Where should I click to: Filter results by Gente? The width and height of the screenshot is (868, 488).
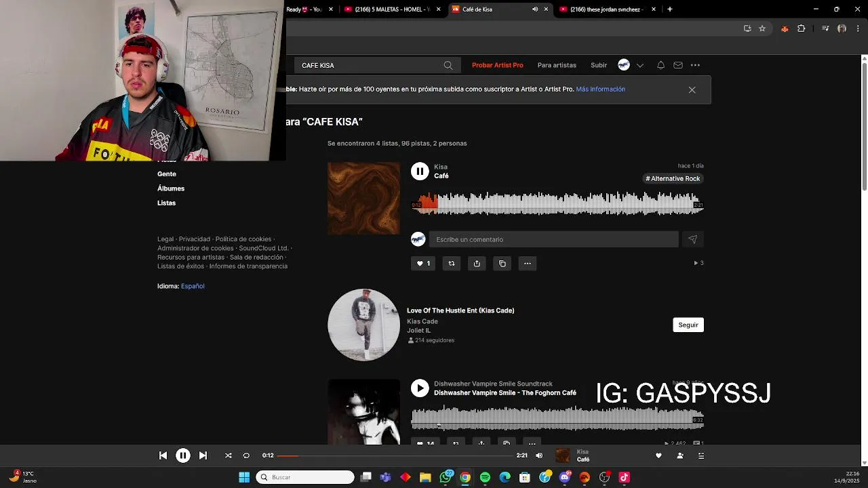167,174
